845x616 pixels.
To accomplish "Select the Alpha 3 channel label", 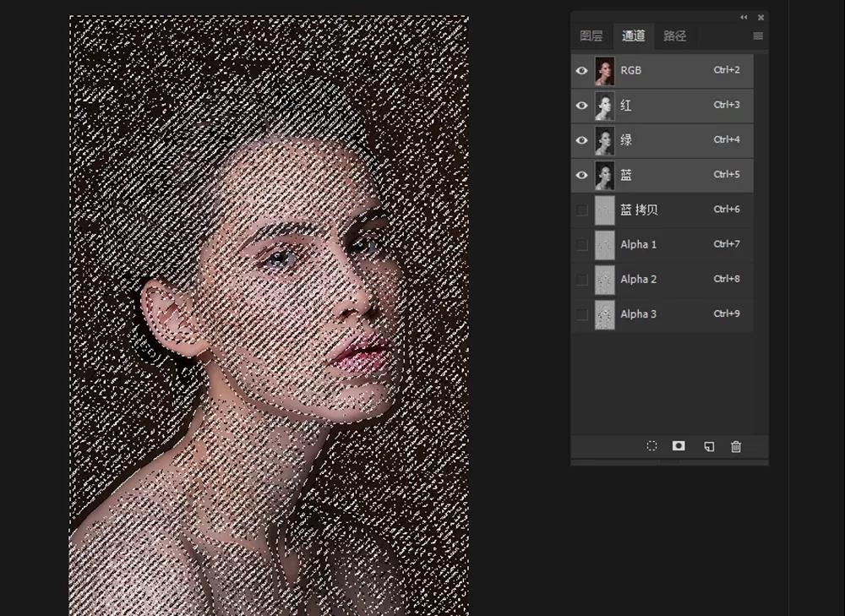I will (x=639, y=313).
